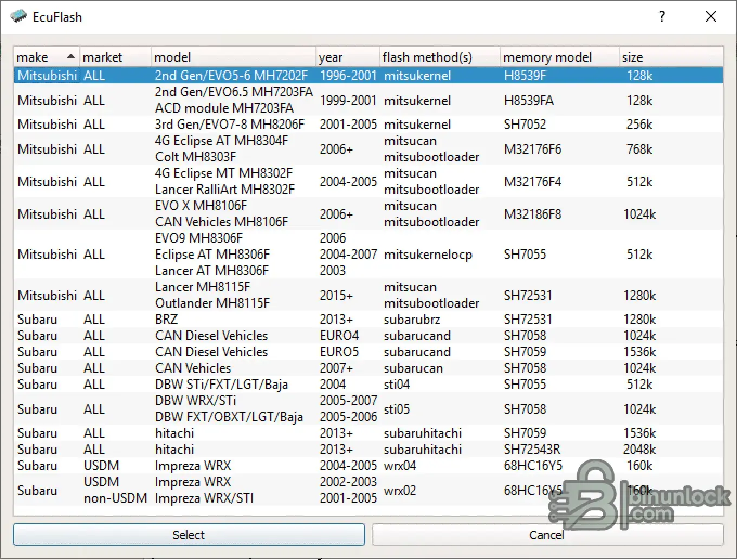Viewport: 737px width, 560px height.
Task: Click the flash method(s) column header
Action: pyautogui.click(x=439, y=57)
